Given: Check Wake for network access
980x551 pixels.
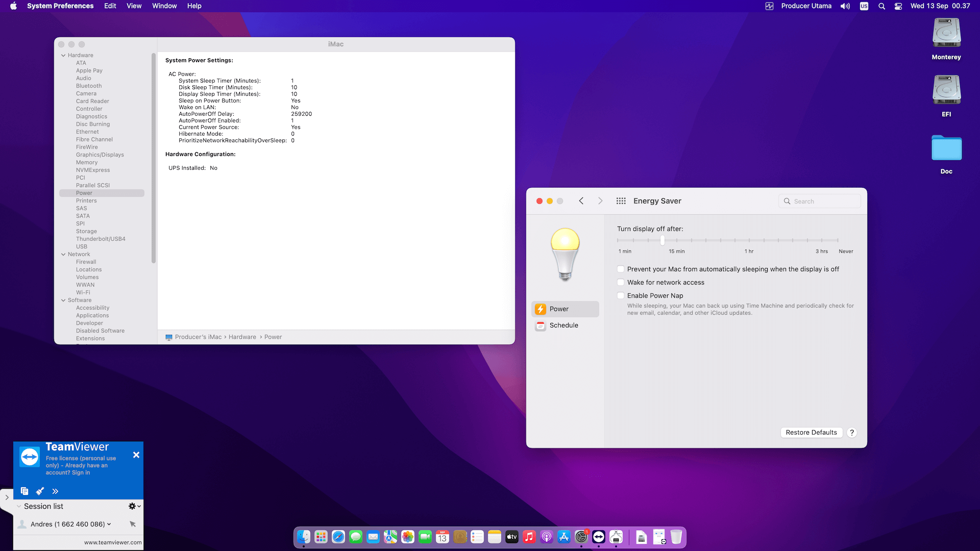Looking at the screenshot, I should pyautogui.click(x=621, y=282).
